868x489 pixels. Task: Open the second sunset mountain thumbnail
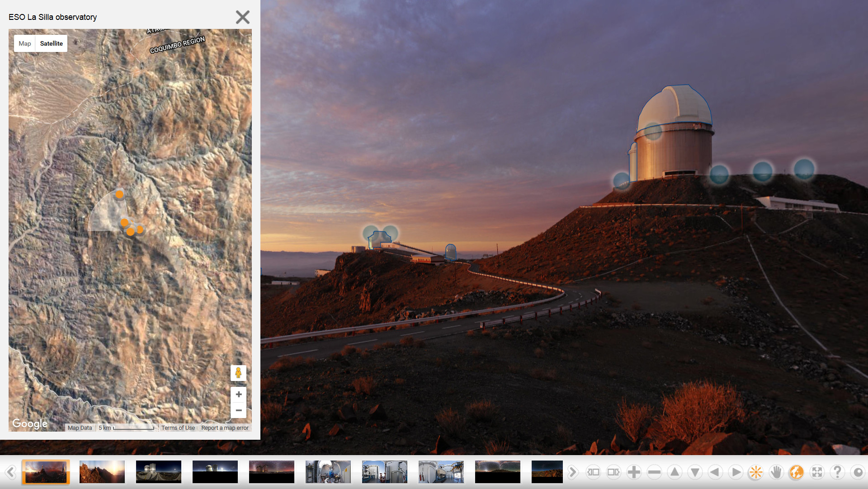[102, 472]
